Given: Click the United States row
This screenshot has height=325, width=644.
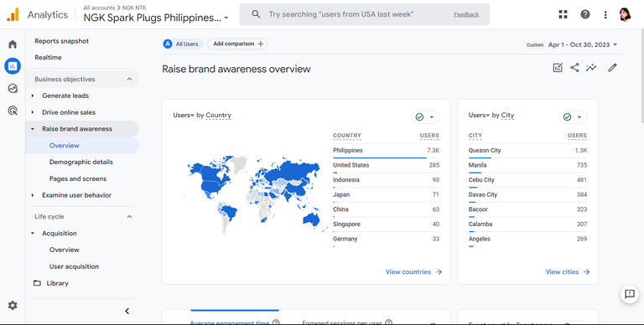Looking at the screenshot, I should click(x=386, y=165).
